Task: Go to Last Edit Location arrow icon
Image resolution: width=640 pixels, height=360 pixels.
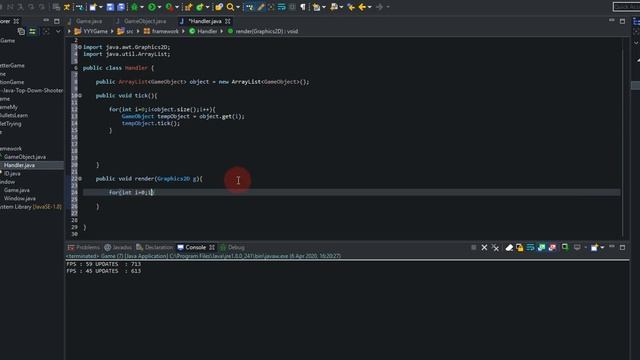Action: point(351,7)
